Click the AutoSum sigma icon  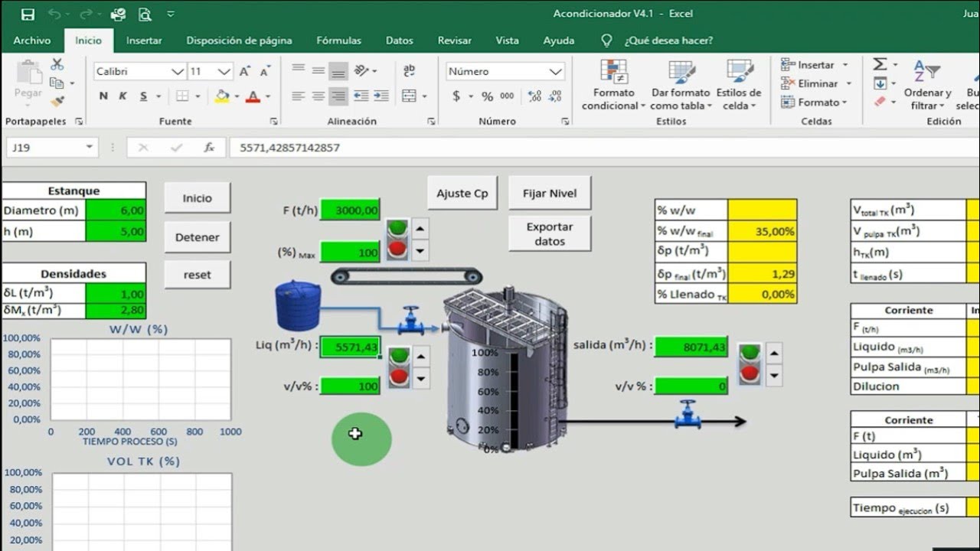tap(880, 65)
